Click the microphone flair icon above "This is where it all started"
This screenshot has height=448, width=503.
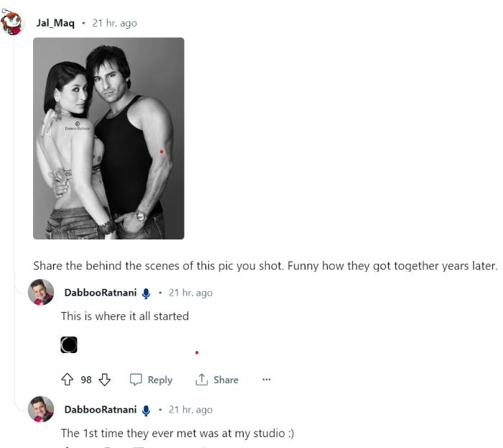(x=146, y=293)
